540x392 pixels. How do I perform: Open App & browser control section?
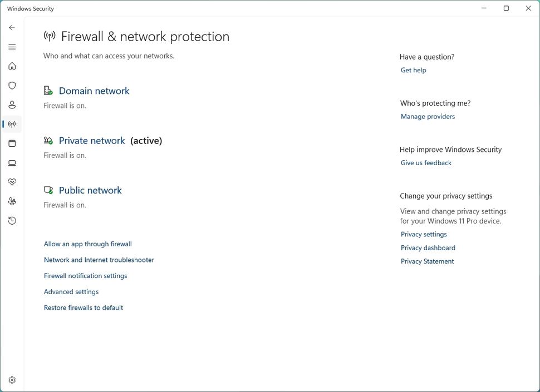tap(12, 143)
